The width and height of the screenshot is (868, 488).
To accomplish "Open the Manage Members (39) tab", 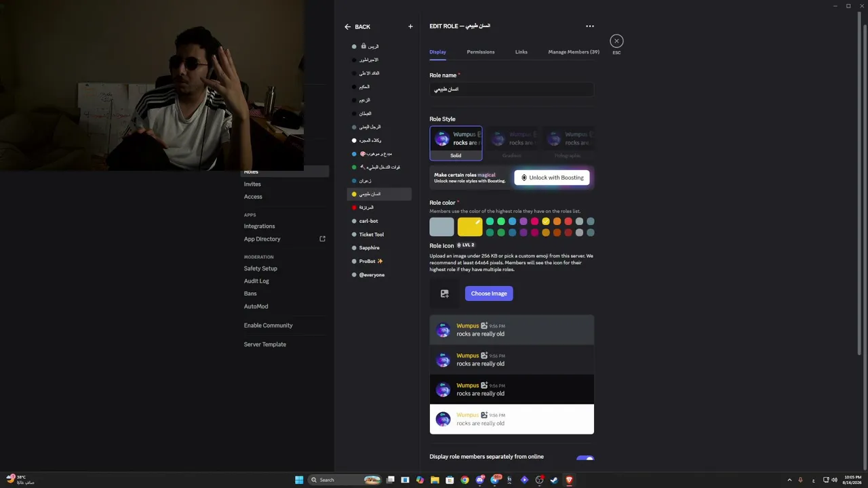I will click(574, 52).
